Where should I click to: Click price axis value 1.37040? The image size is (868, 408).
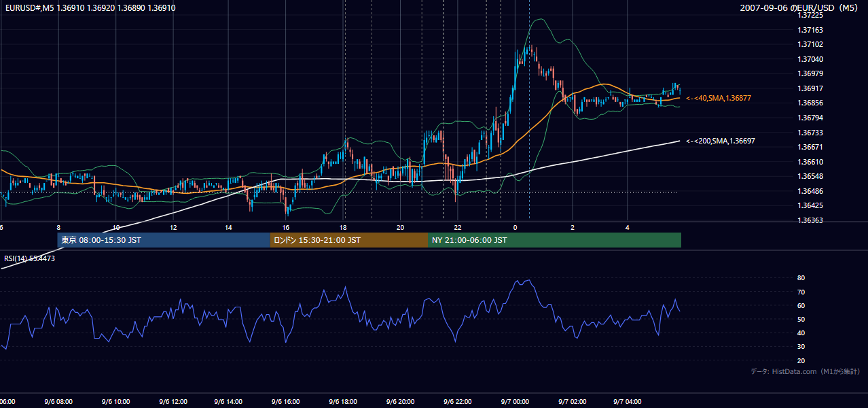pos(810,59)
